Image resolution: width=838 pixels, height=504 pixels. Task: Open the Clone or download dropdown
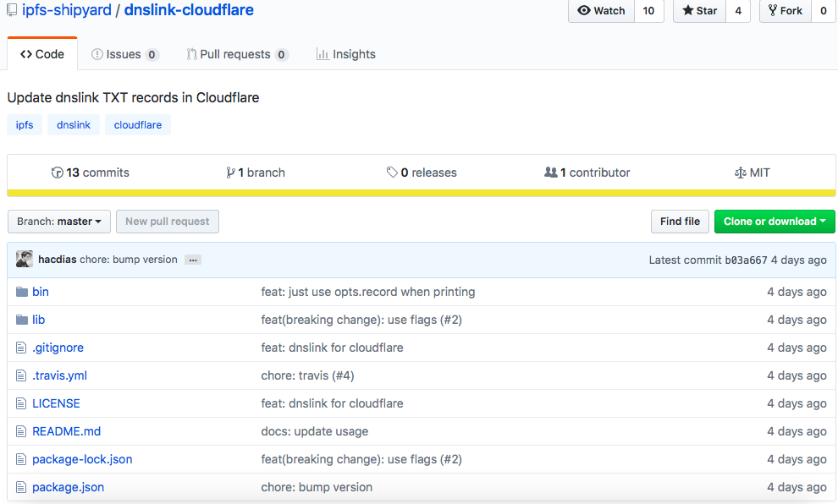775,222
